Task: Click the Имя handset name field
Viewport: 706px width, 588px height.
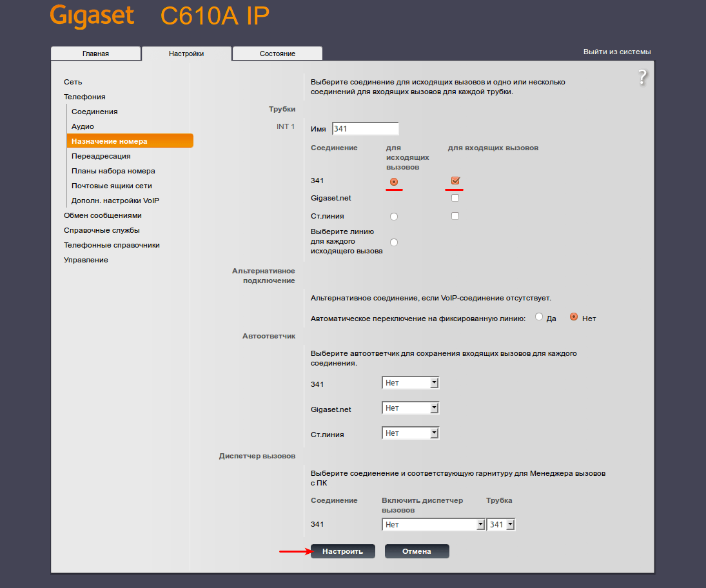Action: [365, 129]
